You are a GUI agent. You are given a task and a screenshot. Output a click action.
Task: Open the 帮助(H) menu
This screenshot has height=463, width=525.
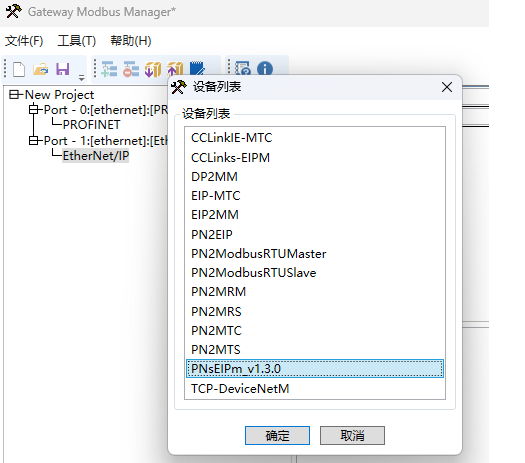[x=131, y=41]
